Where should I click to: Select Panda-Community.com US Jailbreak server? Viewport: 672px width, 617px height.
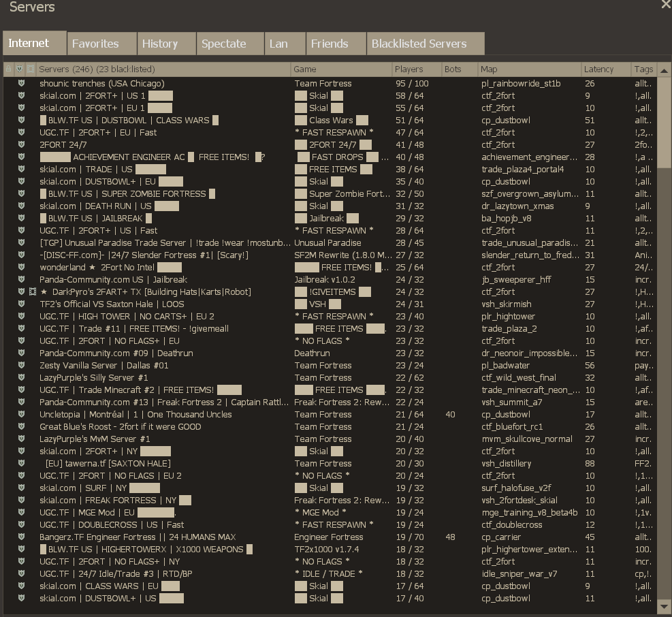(330, 280)
